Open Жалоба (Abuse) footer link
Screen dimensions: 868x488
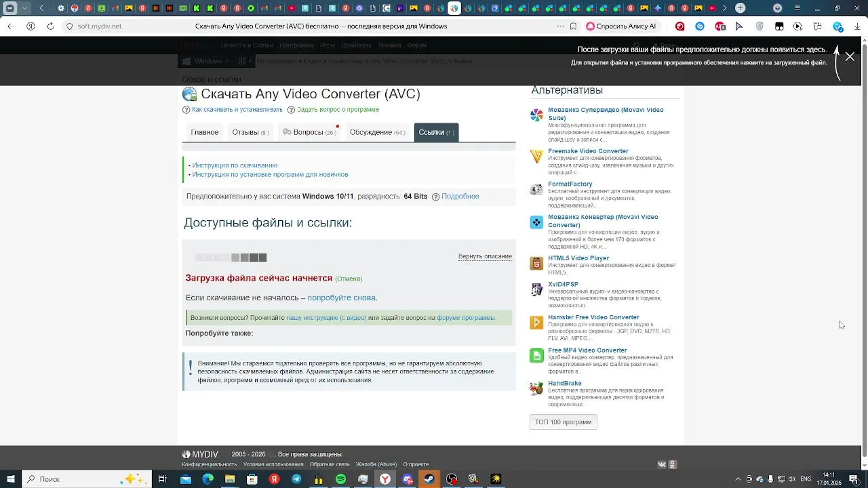click(376, 464)
